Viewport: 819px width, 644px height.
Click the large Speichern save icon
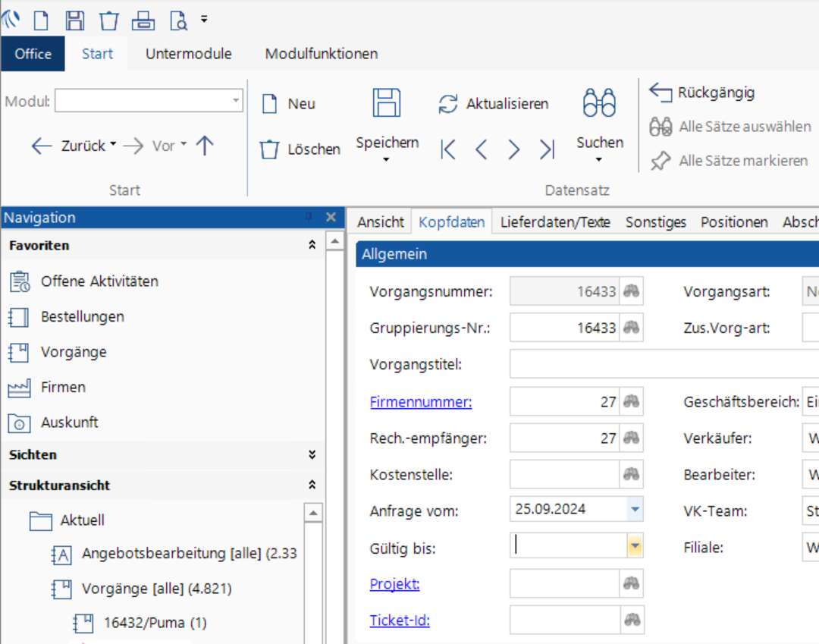[387, 102]
